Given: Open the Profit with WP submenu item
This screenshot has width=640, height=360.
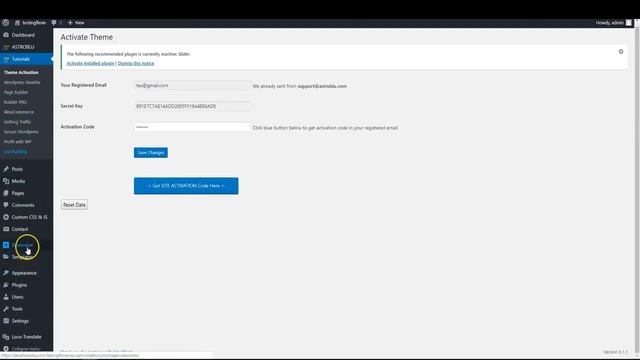Looking at the screenshot, I should coord(18,142).
